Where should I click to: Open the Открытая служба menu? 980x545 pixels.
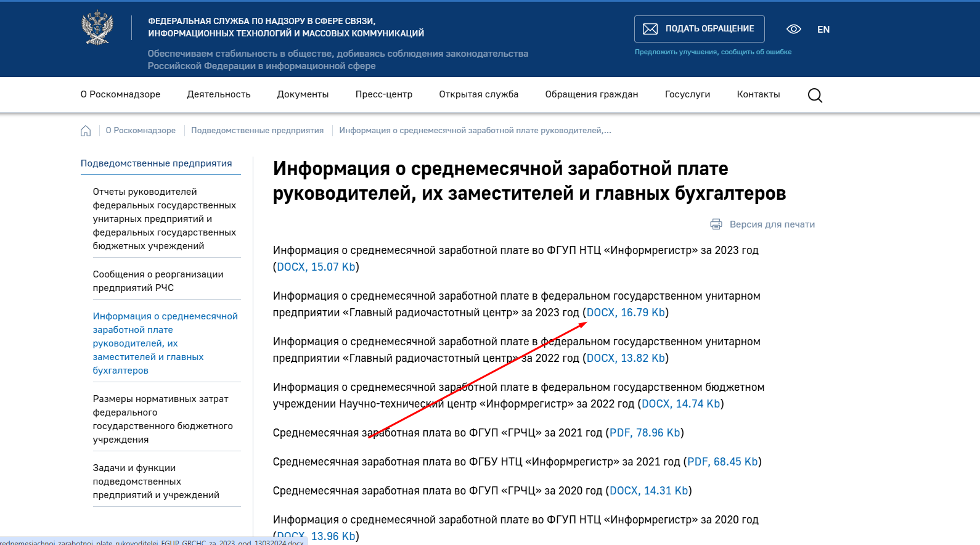pyautogui.click(x=479, y=94)
